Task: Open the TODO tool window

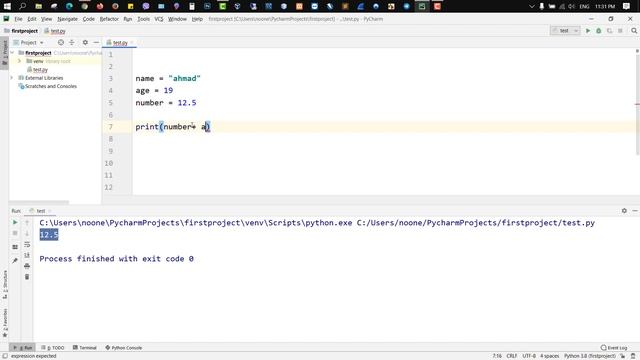Action: pos(53,348)
